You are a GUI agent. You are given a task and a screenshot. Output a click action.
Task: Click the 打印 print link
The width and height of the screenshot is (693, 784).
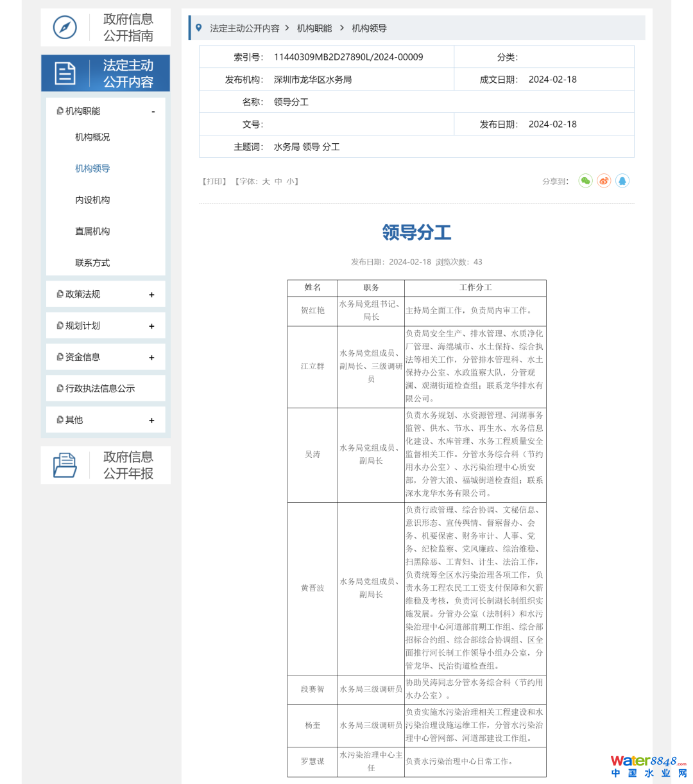[214, 182]
